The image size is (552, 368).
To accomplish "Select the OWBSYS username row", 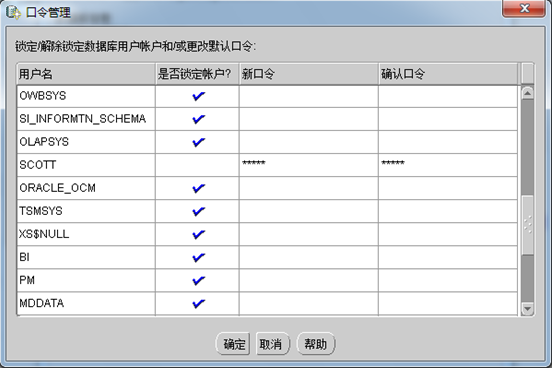I will tap(86, 96).
